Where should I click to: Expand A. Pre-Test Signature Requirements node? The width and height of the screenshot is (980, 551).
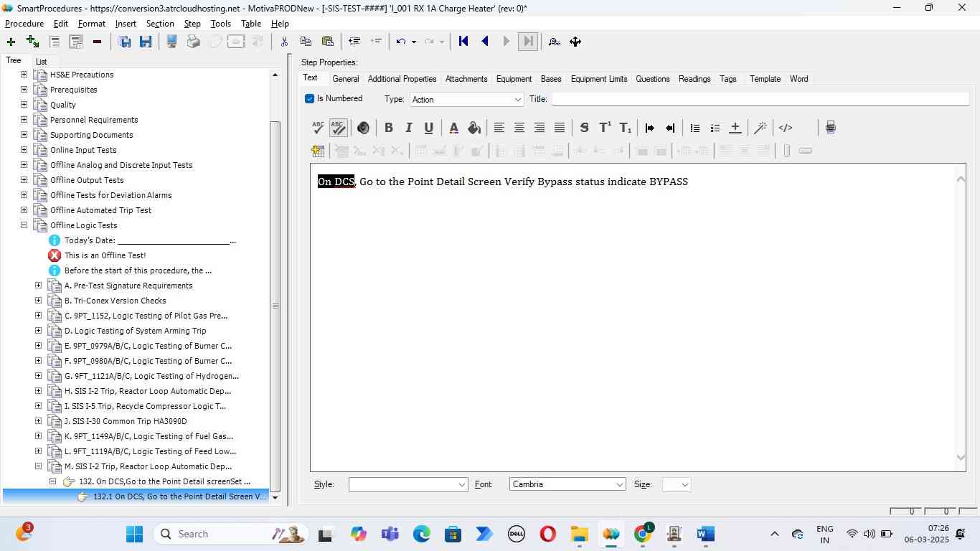38,286
